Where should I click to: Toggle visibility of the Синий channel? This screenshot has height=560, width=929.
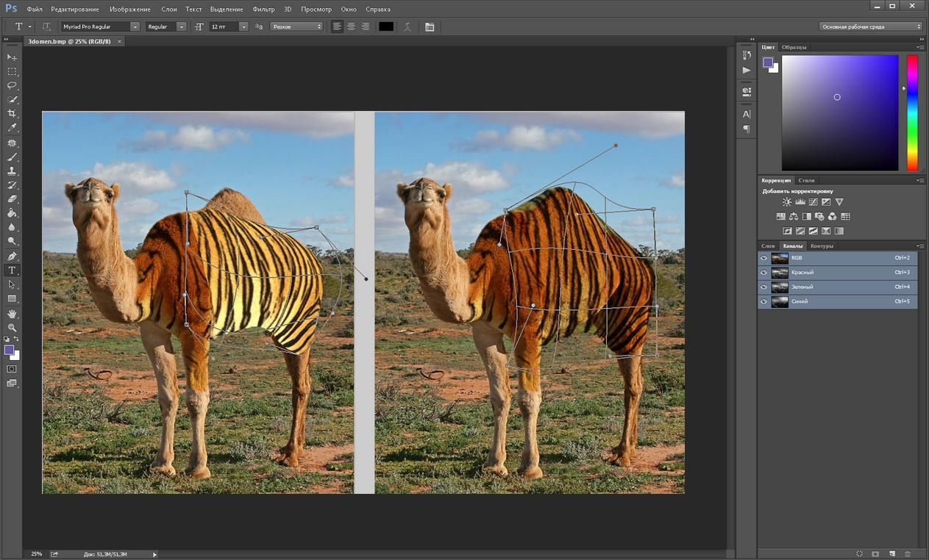764,301
